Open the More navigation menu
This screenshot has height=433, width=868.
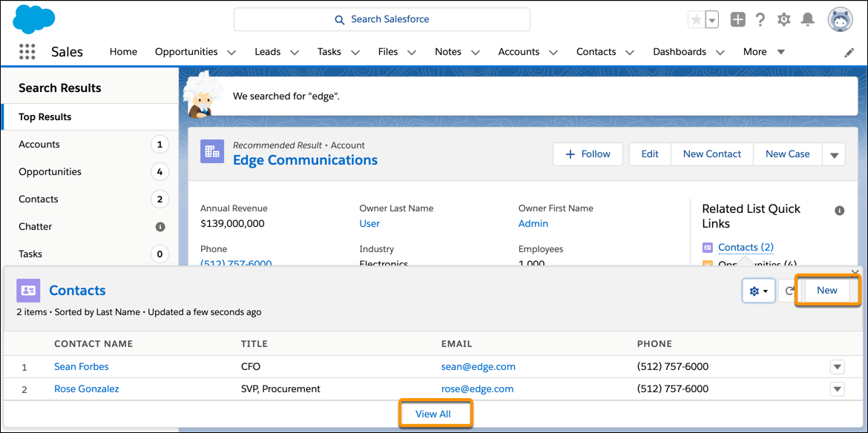click(764, 51)
